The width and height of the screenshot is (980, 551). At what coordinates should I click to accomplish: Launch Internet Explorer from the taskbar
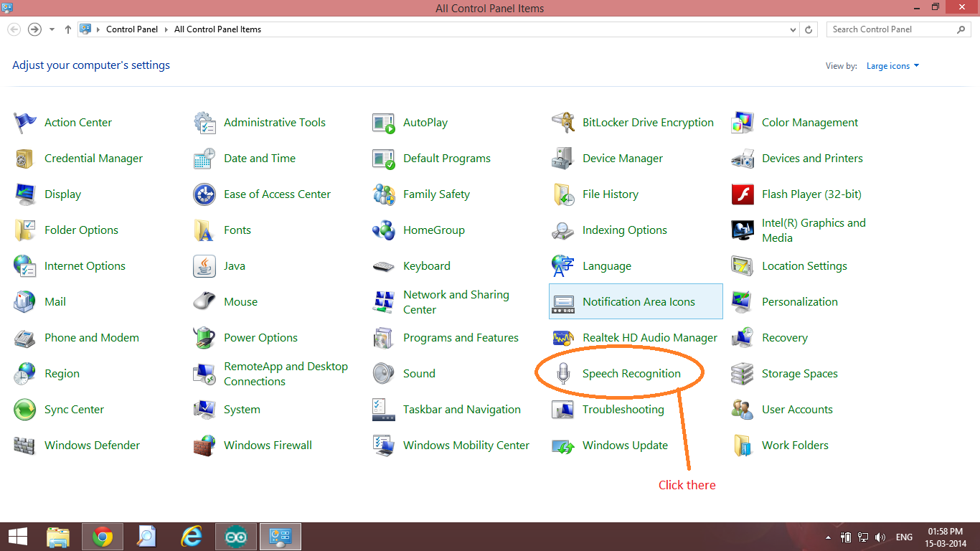pyautogui.click(x=191, y=537)
